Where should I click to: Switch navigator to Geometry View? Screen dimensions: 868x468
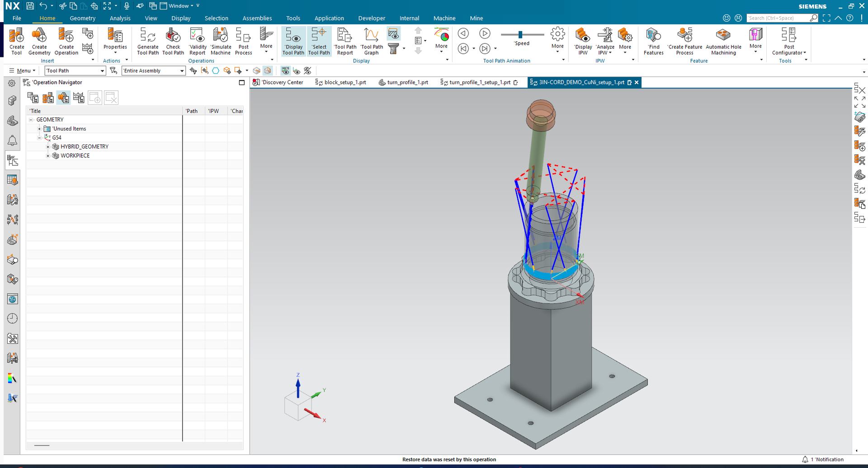click(x=63, y=98)
